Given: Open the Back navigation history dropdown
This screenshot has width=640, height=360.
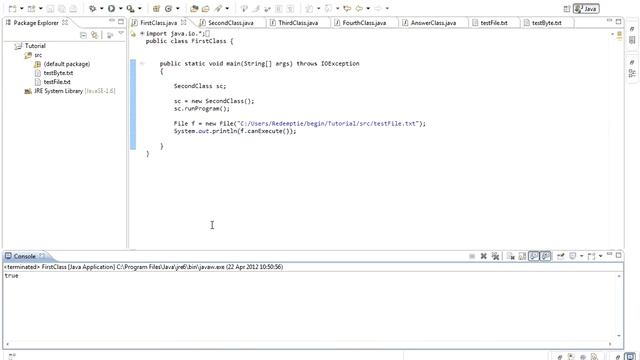Looking at the screenshot, I should click(368, 9).
